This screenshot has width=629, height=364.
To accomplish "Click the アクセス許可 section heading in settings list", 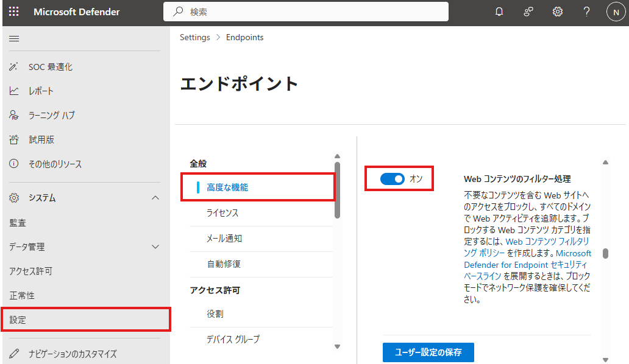I will (x=215, y=290).
